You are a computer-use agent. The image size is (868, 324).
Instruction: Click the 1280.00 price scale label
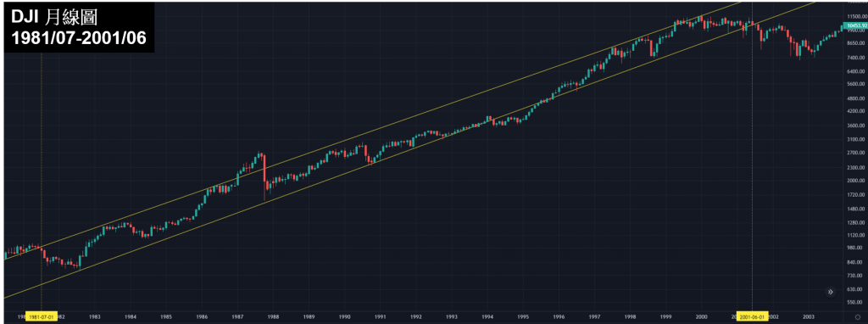[856, 222]
